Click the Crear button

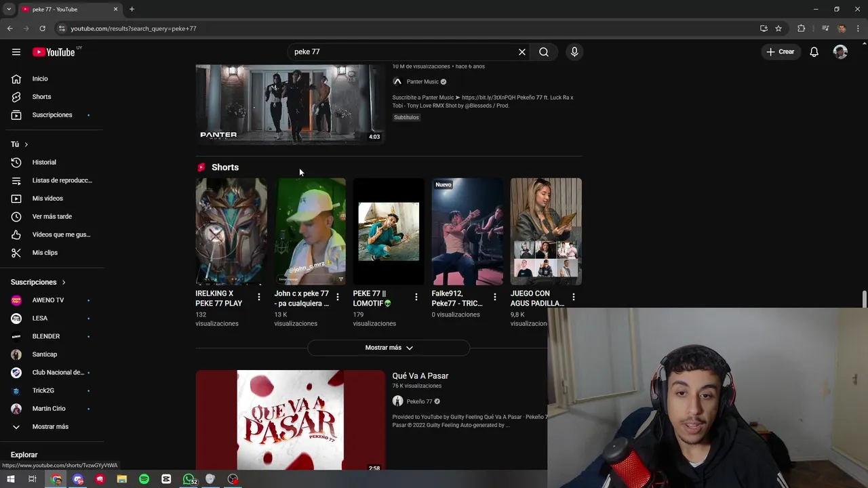coord(780,52)
